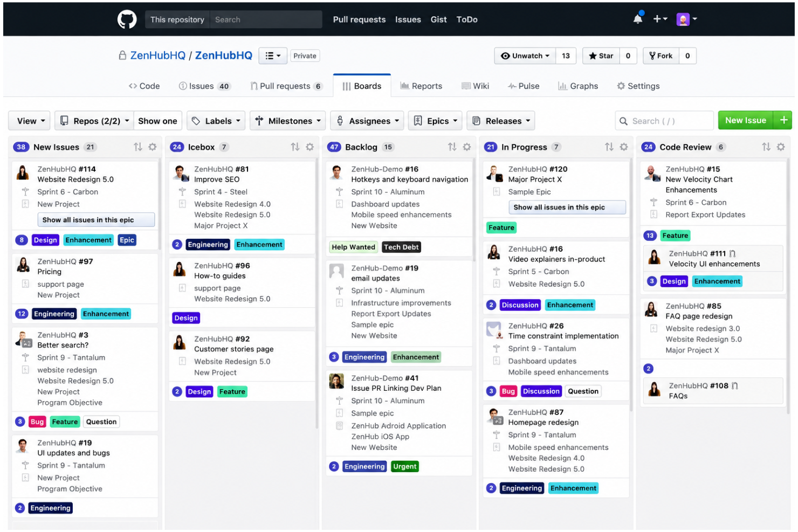Open the Milestones filter dropdown
This screenshot has width=798, height=532.
click(288, 121)
